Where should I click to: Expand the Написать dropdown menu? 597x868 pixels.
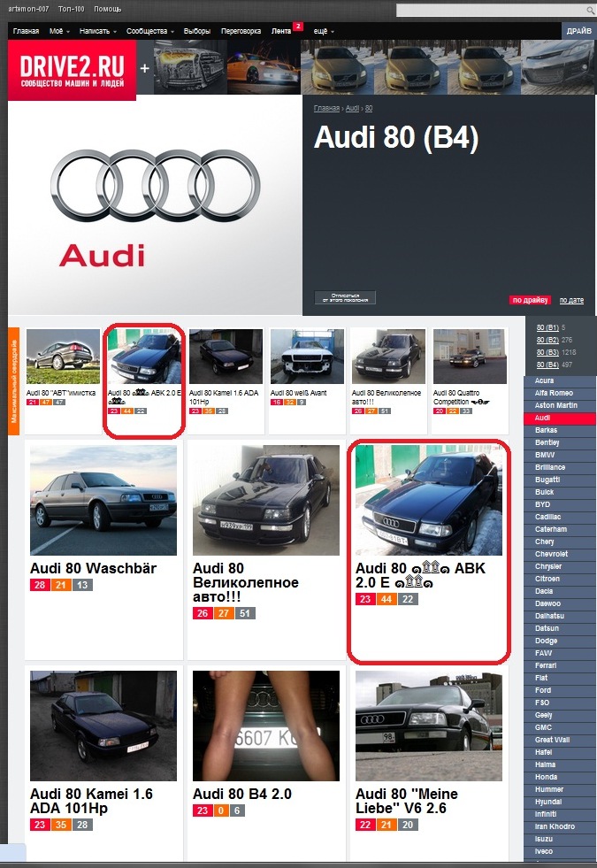98,31
